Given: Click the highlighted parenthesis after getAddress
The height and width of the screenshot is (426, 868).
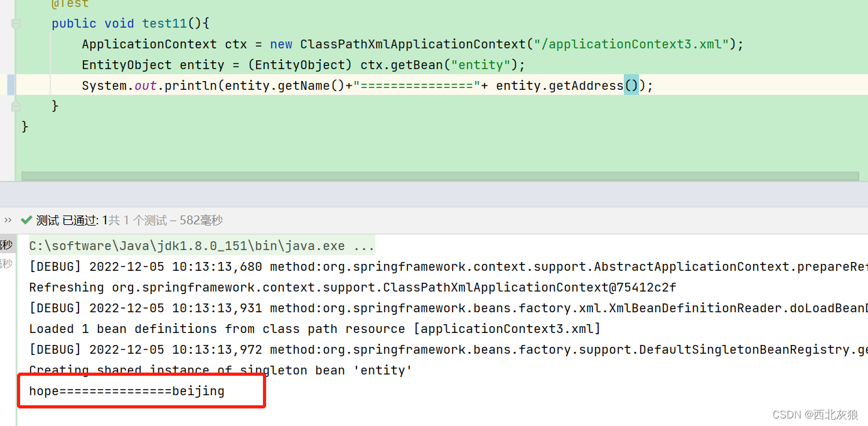Looking at the screenshot, I should point(631,85).
